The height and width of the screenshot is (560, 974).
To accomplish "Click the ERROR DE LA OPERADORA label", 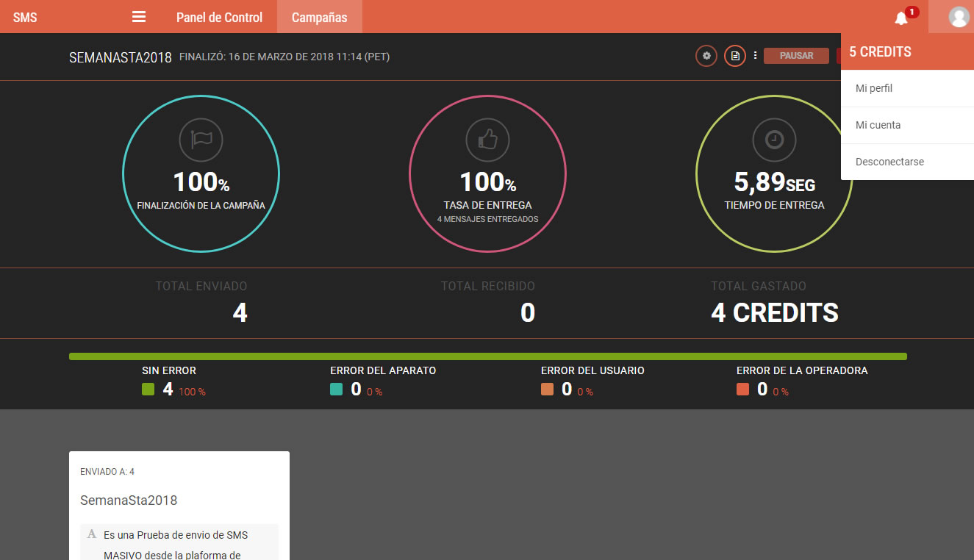I will (x=802, y=370).
